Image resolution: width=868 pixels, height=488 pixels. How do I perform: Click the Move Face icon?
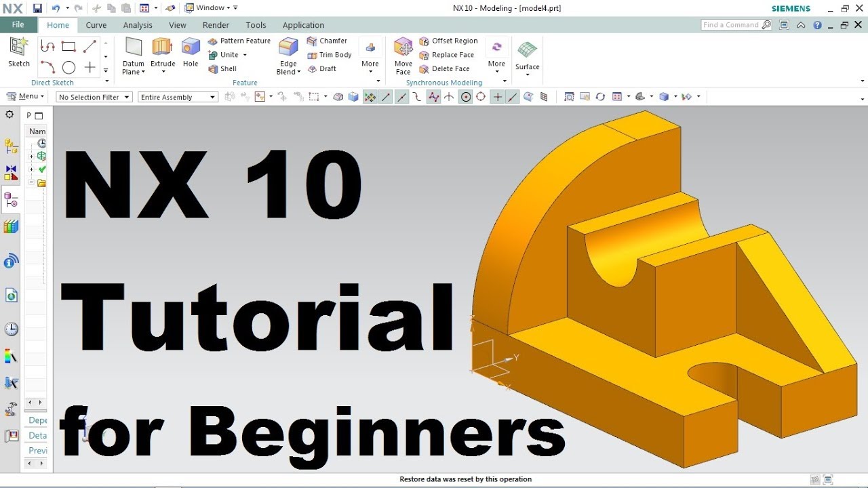(403, 47)
